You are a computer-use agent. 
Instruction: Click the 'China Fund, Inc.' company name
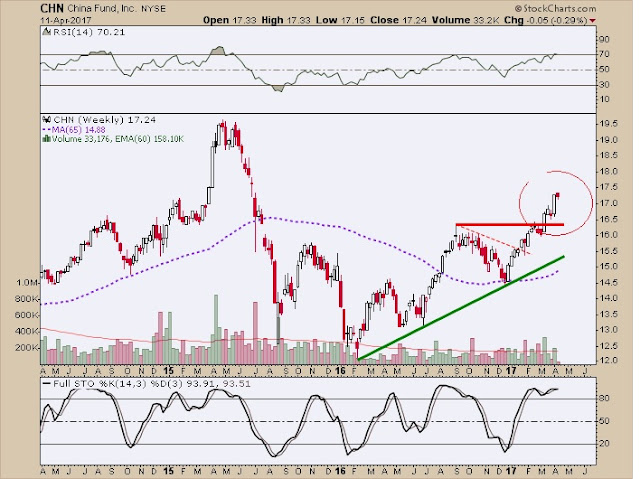click(x=102, y=9)
